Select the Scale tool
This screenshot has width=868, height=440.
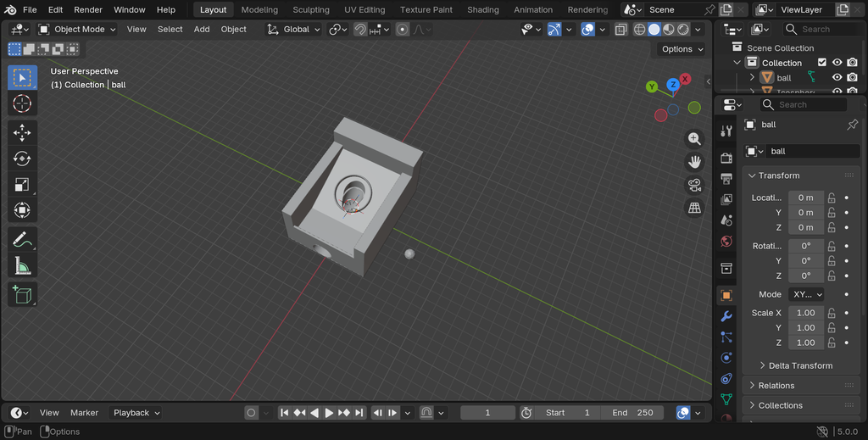(x=22, y=184)
